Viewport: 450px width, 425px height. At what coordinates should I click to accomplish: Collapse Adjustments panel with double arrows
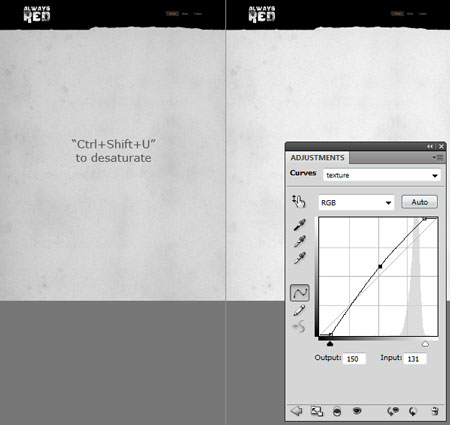point(430,146)
